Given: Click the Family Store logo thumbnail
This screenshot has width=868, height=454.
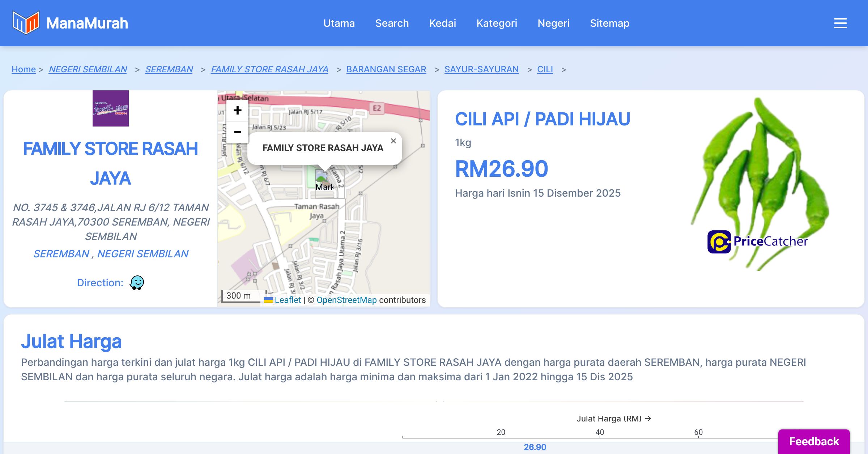Looking at the screenshot, I should [x=111, y=108].
